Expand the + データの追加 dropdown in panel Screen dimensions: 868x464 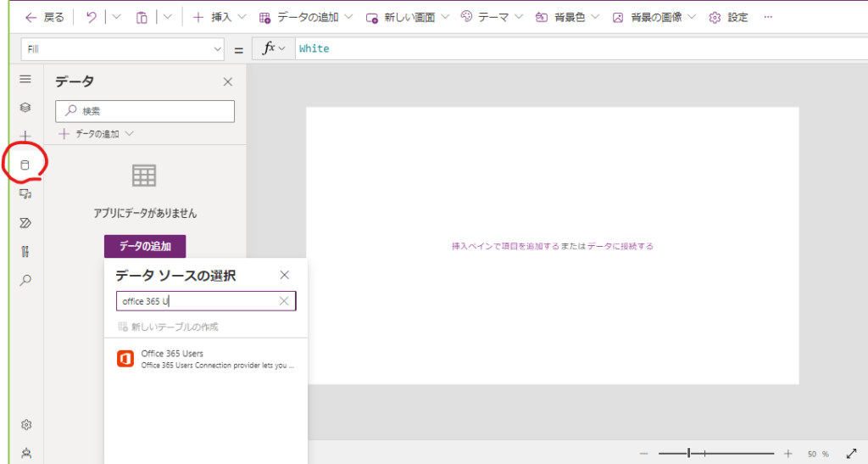click(97, 134)
